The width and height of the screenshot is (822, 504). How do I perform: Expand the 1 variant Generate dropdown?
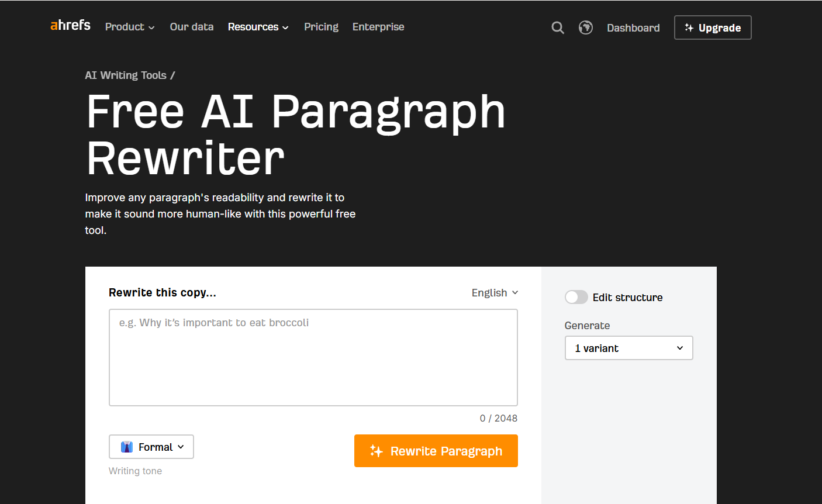[x=629, y=348]
